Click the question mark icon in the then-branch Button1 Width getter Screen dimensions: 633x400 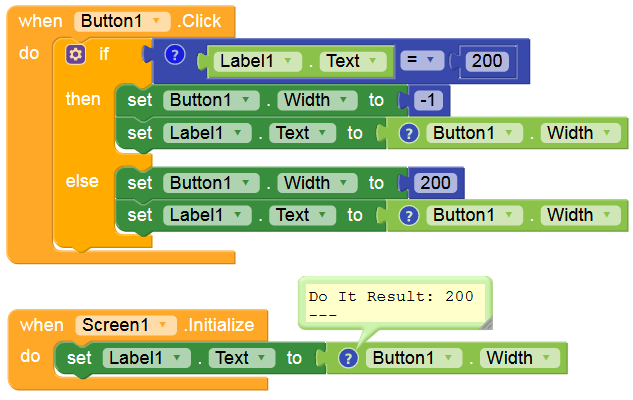click(x=408, y=133)
